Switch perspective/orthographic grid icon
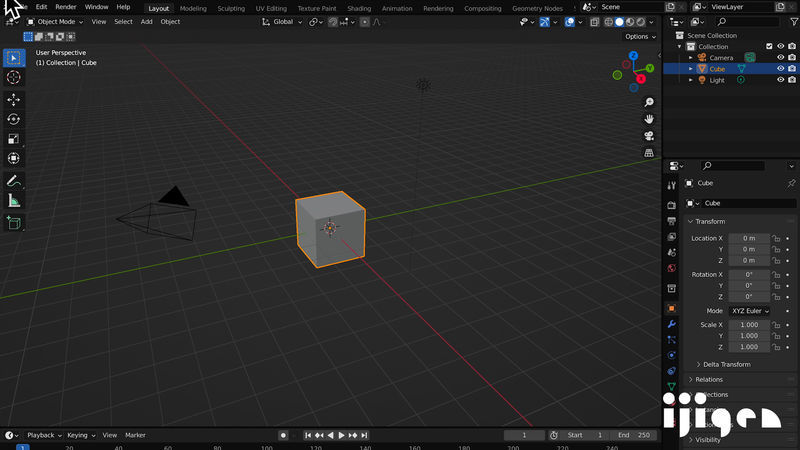This screenshot has width=800, height=450. point(649,153)
